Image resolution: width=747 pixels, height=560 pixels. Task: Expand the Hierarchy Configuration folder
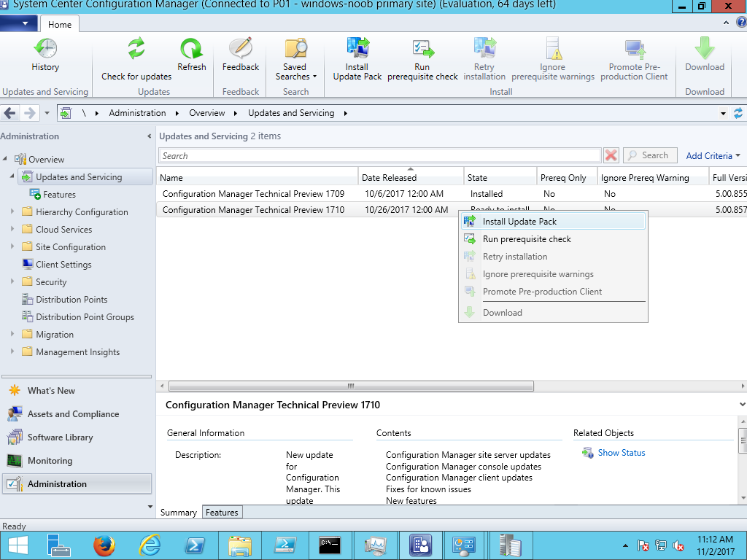click(x=12, y=211)
